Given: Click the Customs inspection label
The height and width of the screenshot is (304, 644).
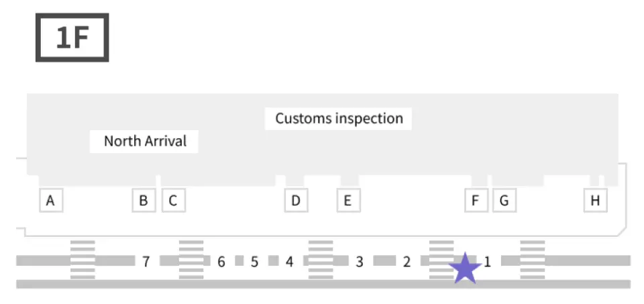Looking at the screenshot, I should coord(339,119).
